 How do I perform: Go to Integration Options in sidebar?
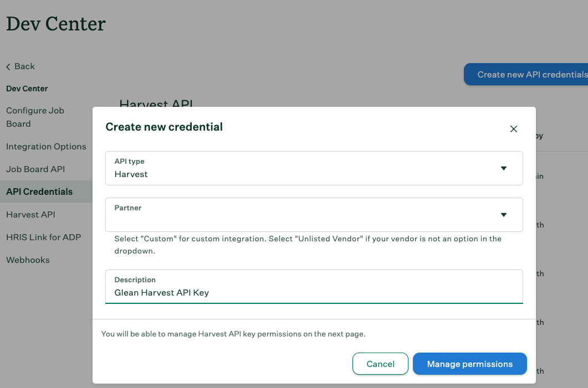coord(46,147)
